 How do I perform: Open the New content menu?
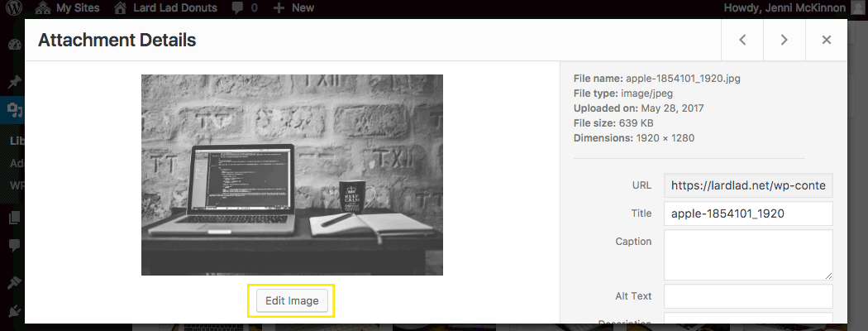pos(293,7)
